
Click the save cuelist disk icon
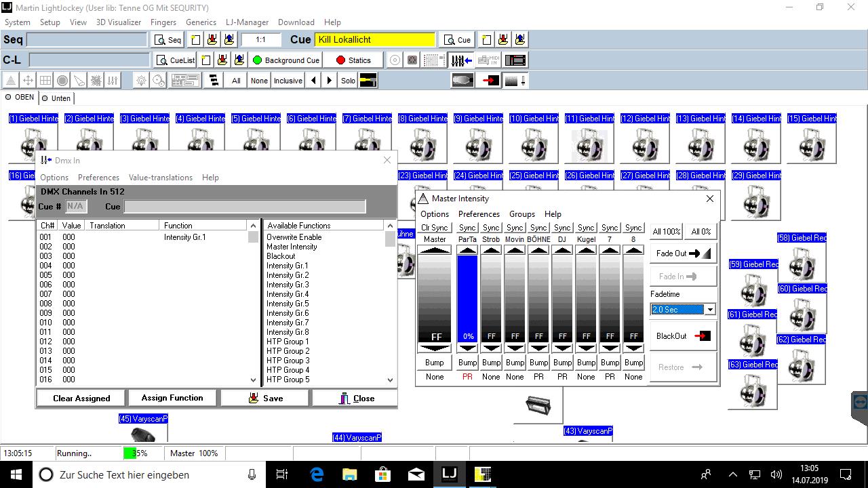coord(222,60)
